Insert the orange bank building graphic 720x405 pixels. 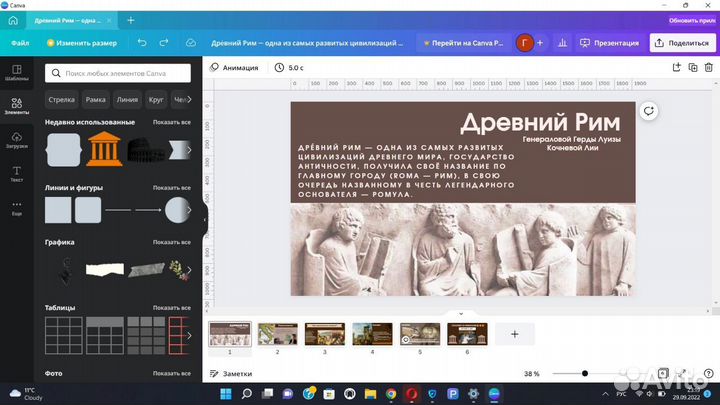pos(105,149)
